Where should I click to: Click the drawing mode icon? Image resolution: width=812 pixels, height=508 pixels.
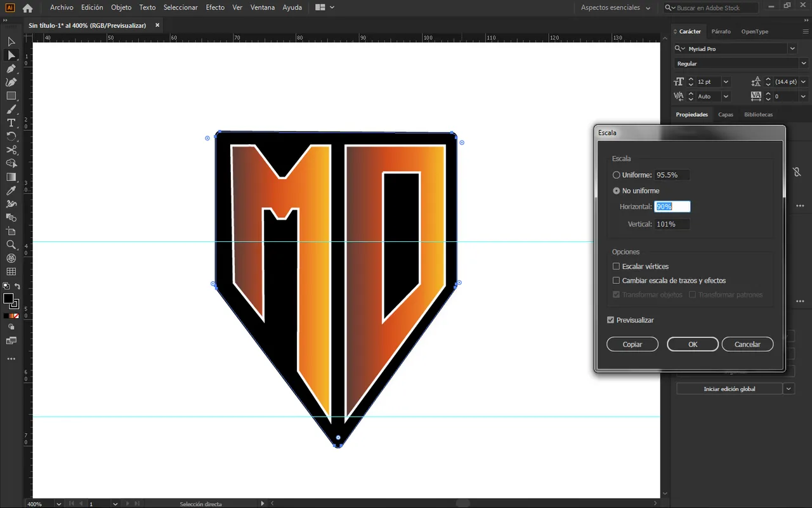(x=11, y=327)
